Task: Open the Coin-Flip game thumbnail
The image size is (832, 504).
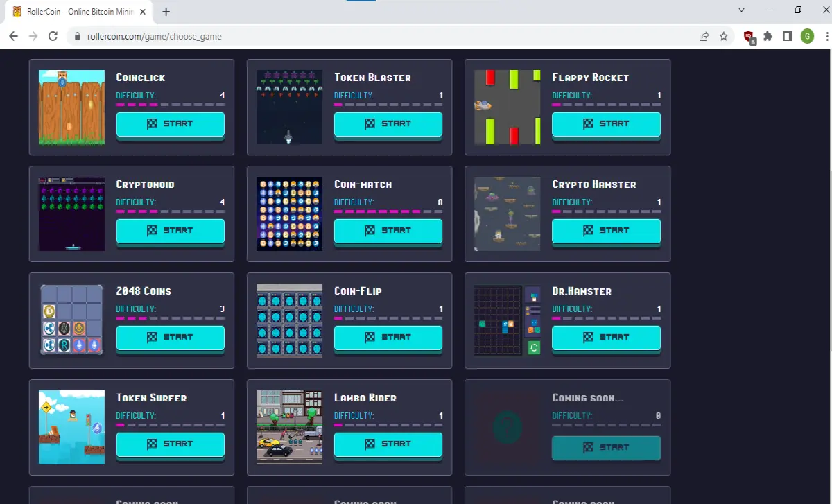Action: 289,321
